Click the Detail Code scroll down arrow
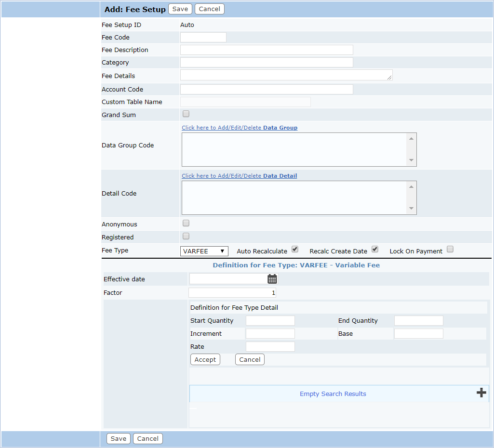Viewport: 494px width, 448px height. click(x=411, y=208)
